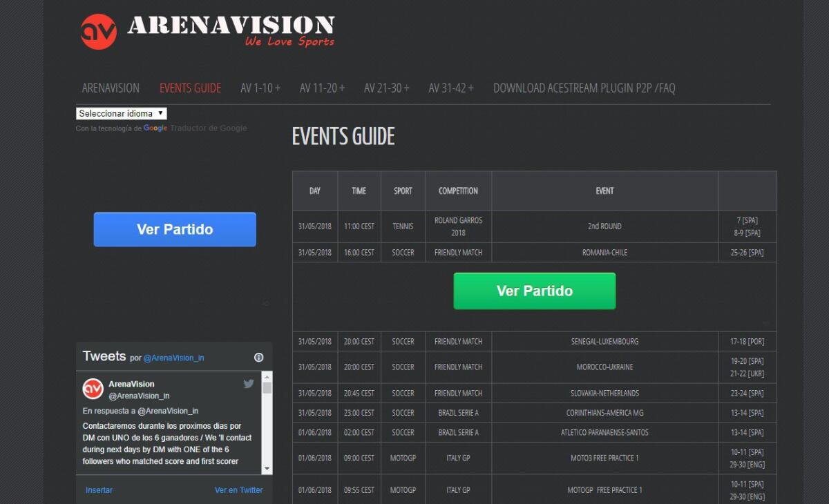Open the Seleccionar idioma language dropdown

click(x=121, y=113)
